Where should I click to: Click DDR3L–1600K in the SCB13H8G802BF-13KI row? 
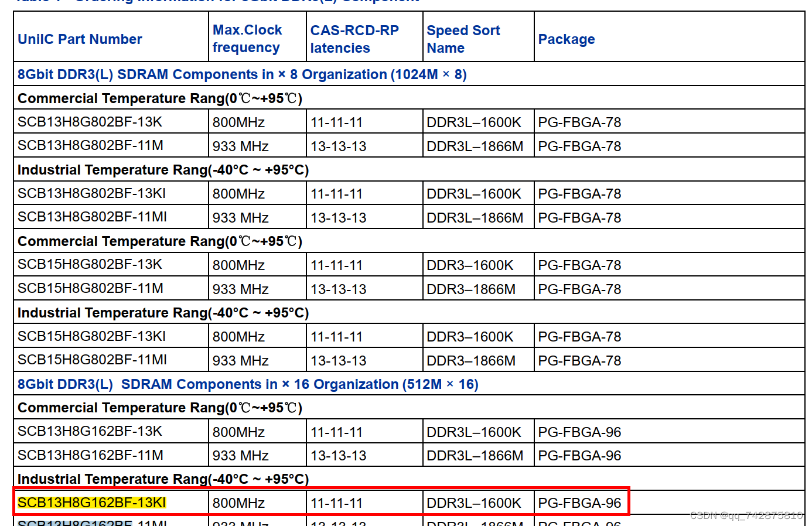473,194
